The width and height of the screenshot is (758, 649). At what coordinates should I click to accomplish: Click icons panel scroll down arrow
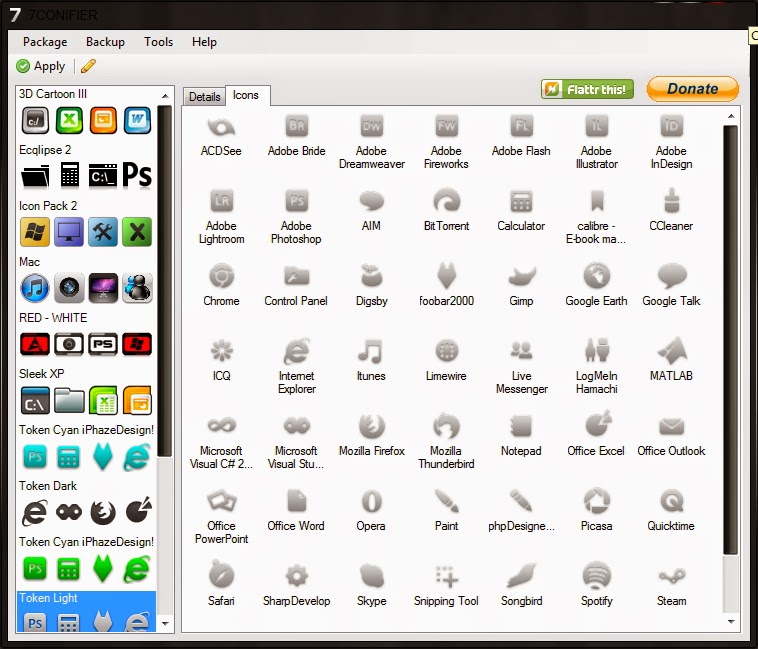point(731,622)
